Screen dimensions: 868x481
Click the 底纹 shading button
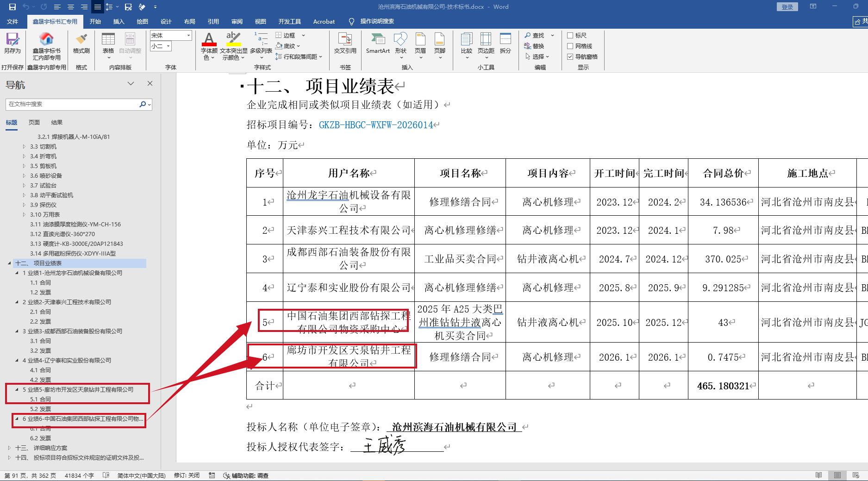coord(288,46)
